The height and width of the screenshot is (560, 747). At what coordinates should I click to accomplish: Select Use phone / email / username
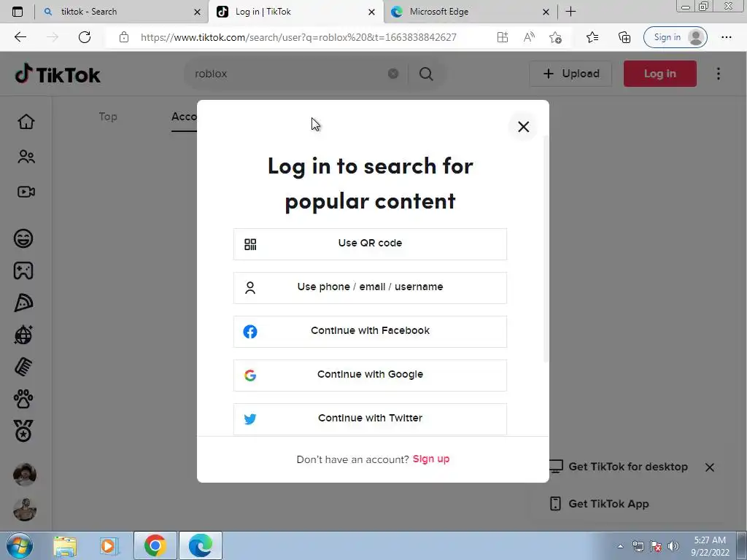370,287
